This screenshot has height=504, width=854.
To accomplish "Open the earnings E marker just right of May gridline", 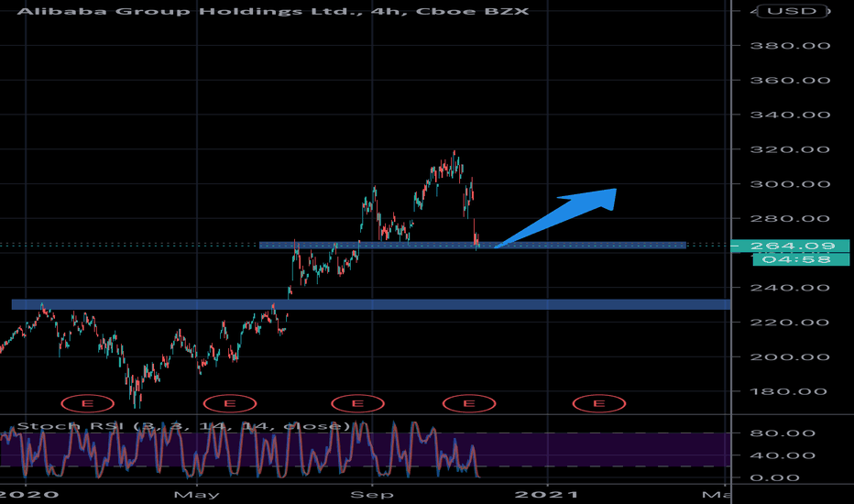I will [230, 404].
